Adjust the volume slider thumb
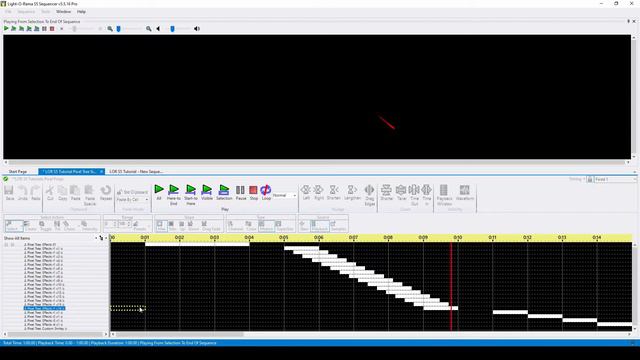 173,29
